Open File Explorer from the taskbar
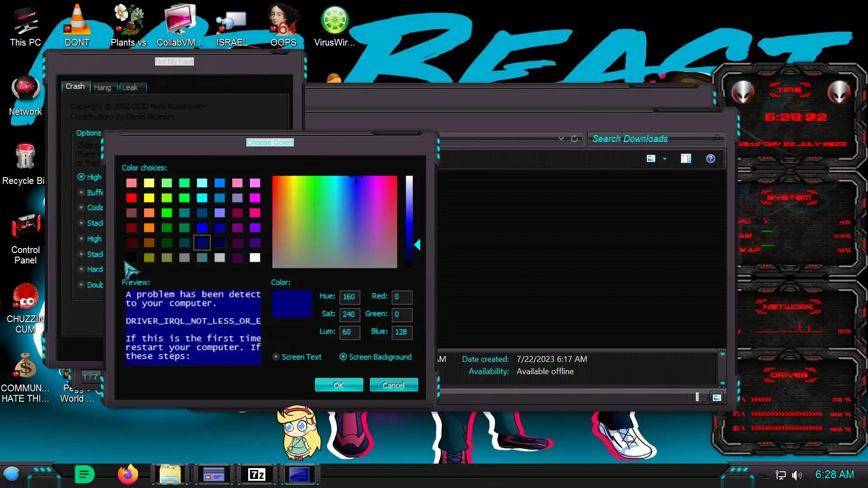The image size is (868, 488). click(x=170, y=474)
